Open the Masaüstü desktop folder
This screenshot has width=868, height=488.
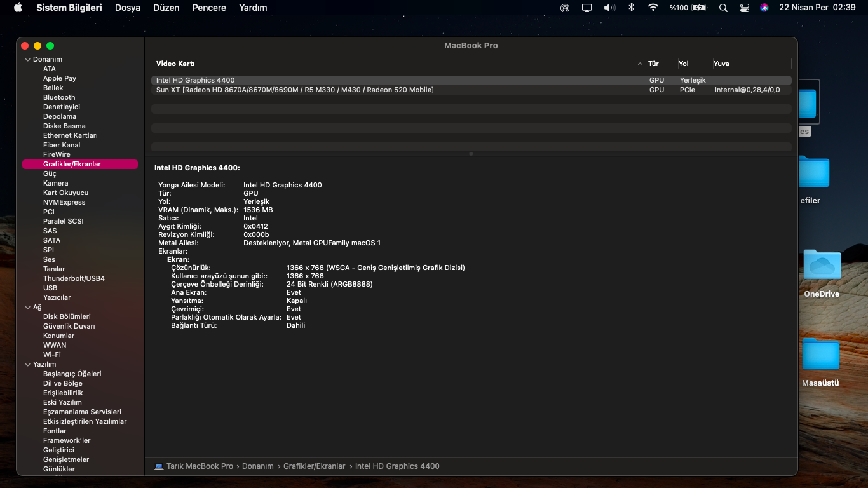[x=820, y=355]
